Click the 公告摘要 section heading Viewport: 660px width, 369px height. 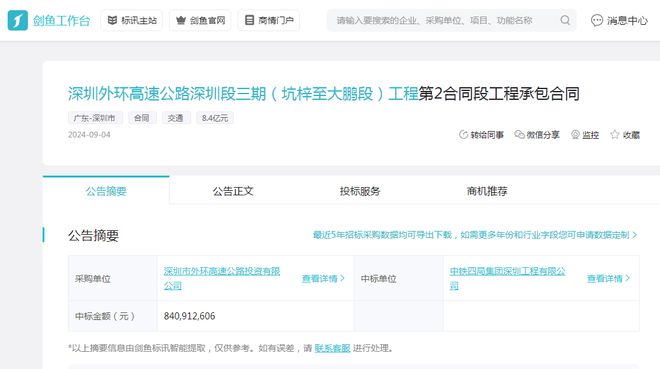[93, 235]
